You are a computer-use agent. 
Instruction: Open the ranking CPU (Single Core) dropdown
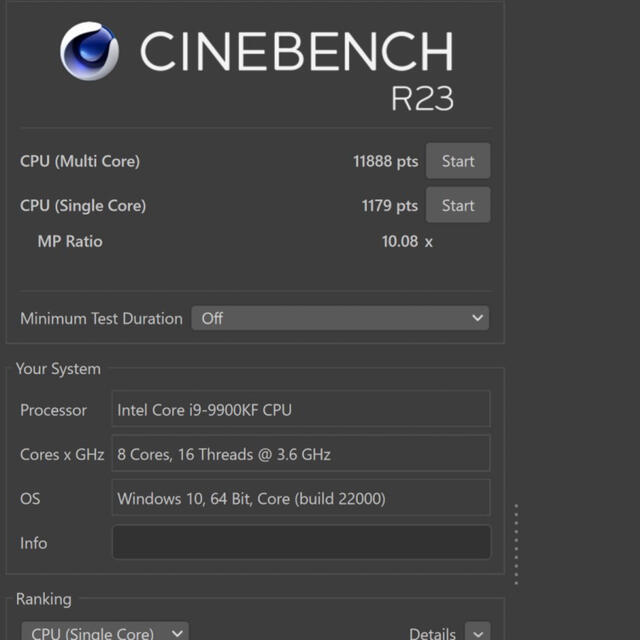pos(105,631)
